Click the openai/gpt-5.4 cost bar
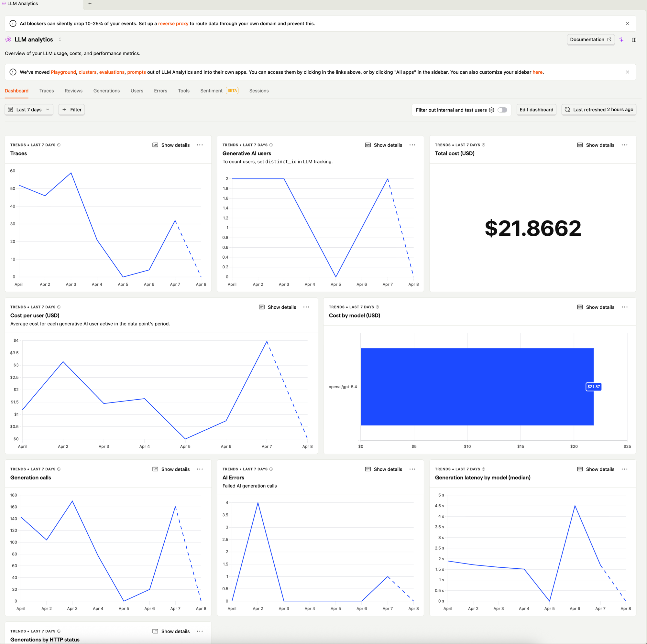647x644 pixels. point(477,387)
